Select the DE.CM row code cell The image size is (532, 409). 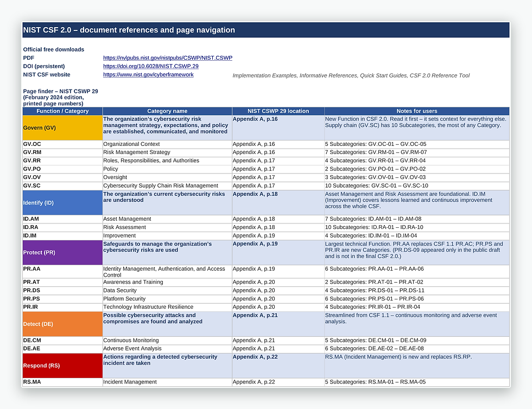click(x=62, y=341)
